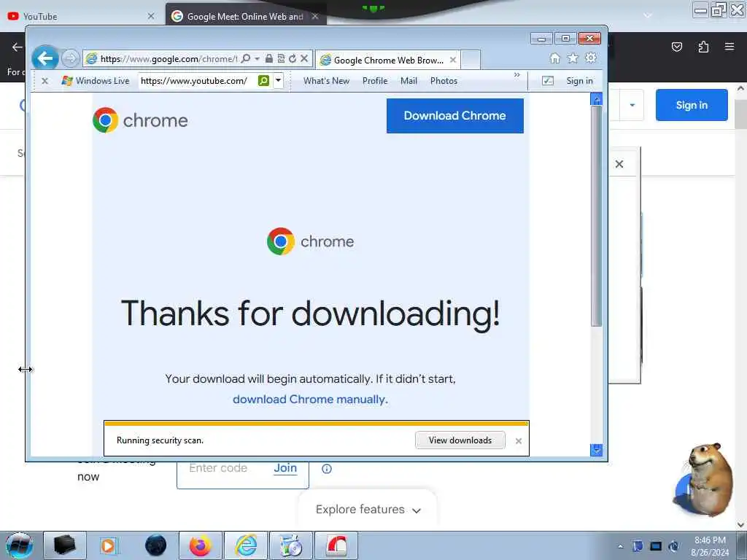Click the Internet Explorer back arrow button

click(x=45, y=58)
